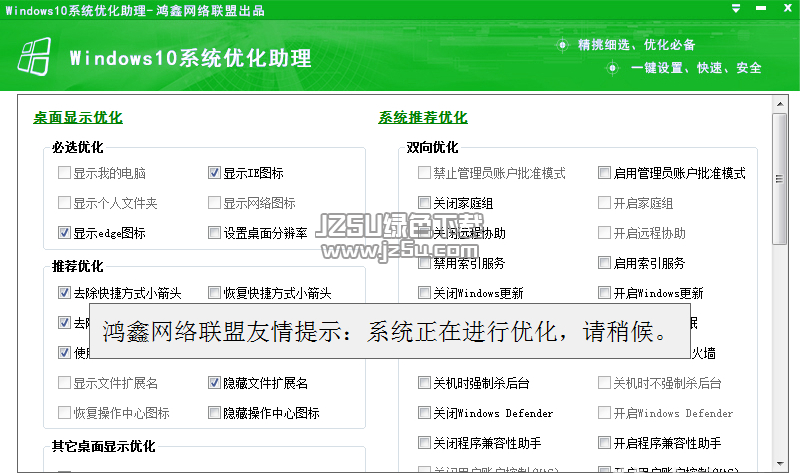Open the title bar dropdown arrow menu
The height and width of the screenshot is (473, 800).
pos(736,8)
